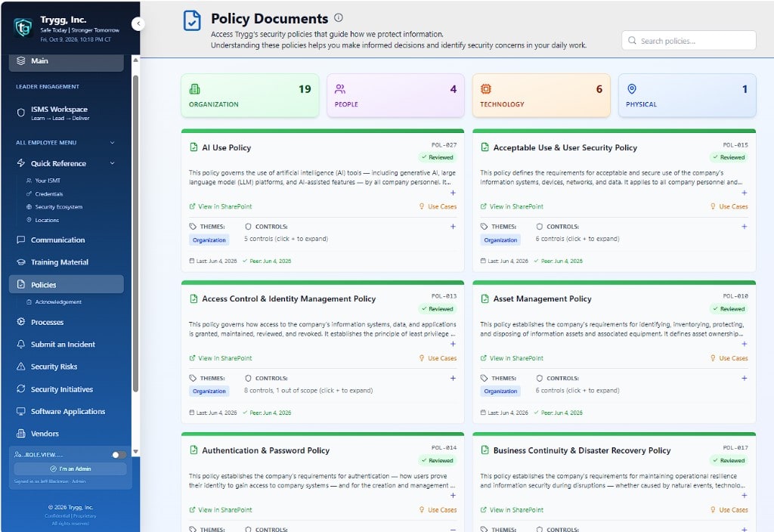Click the Security Initiatives refresh icon
Image resolution: width=774 pixels, height=532 pixels.
click(20, 389)
